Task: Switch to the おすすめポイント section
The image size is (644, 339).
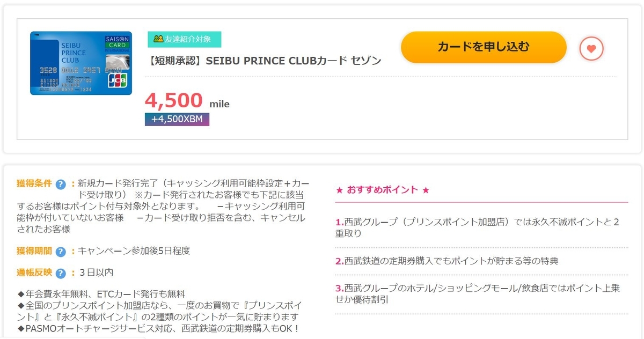Action: tap(382, 189)
